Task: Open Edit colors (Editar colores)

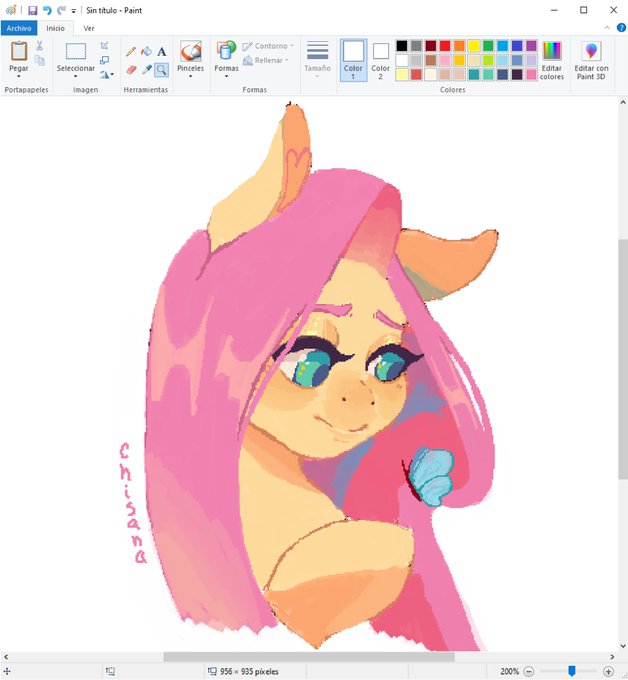Action: click(552, 60)
